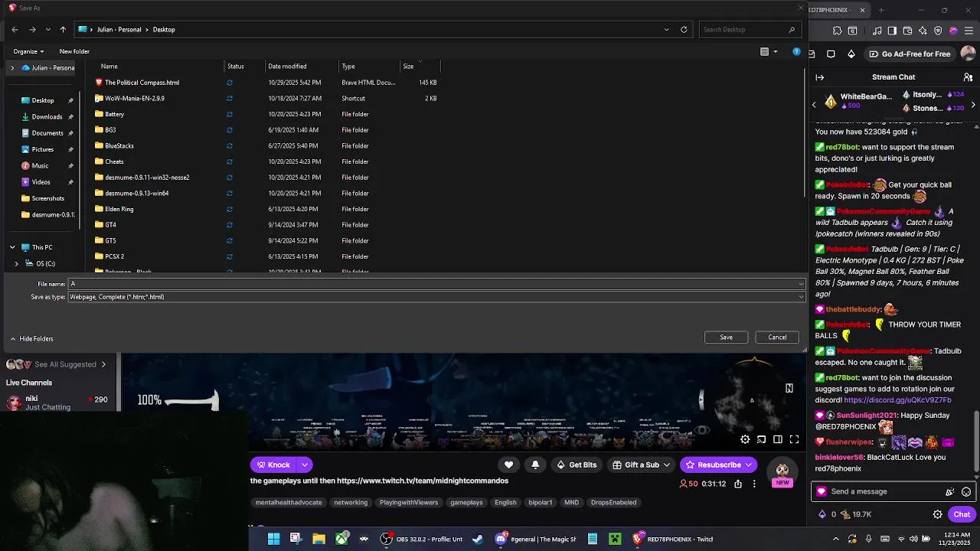Open Brave extensions puzzle icon
This screenshot has height=551, width=980.
point(837,31)
